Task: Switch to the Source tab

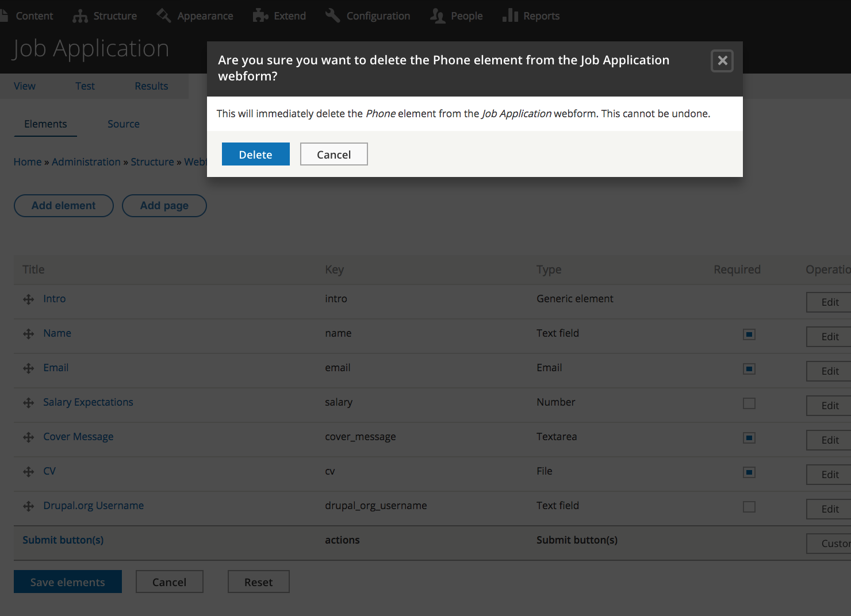Action: (123, 124)
